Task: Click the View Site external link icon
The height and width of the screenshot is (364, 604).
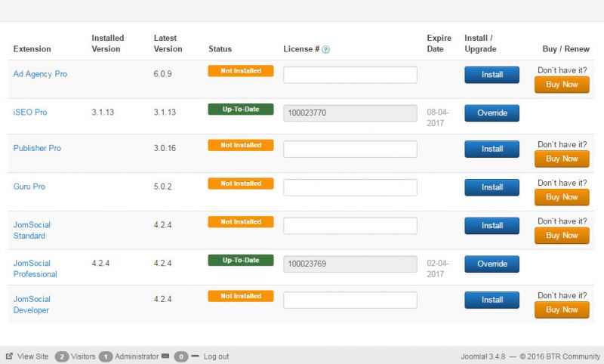Action: 9,356
